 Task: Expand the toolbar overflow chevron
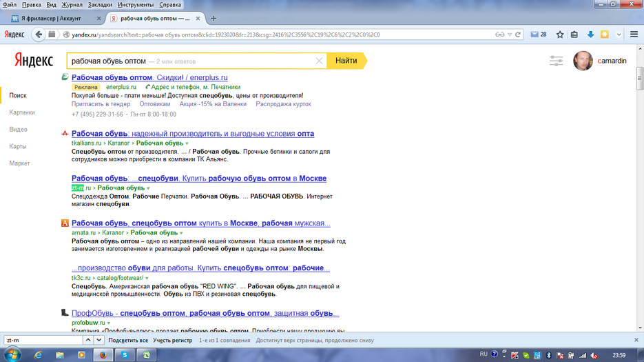(619, 34)
